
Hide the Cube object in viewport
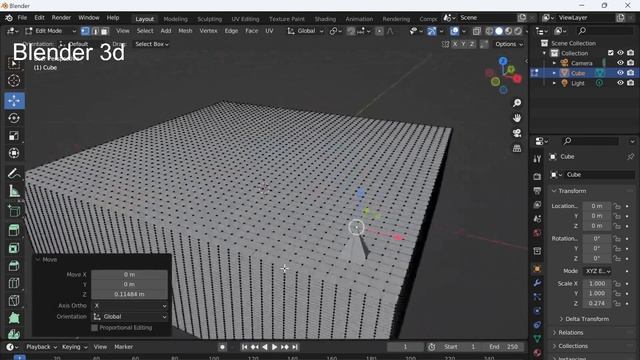[620, 73]
